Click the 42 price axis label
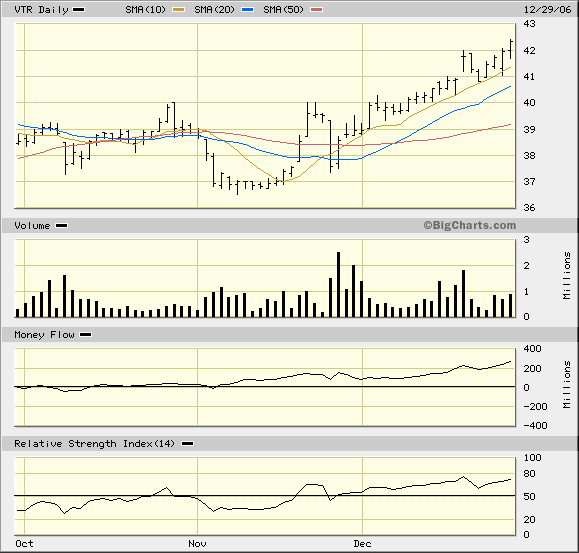The height and width of the screenshot is (553, 579). pos(529,50)
